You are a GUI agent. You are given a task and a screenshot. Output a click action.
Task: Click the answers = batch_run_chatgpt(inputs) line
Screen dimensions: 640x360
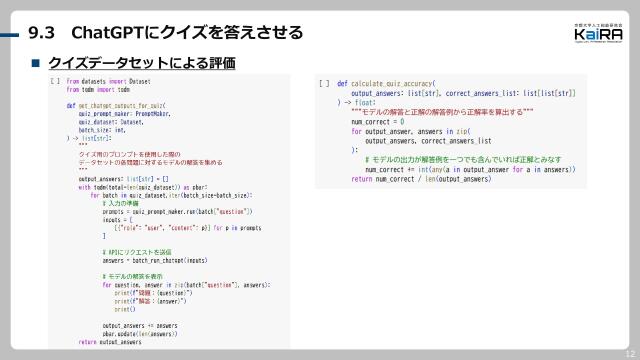155,260
